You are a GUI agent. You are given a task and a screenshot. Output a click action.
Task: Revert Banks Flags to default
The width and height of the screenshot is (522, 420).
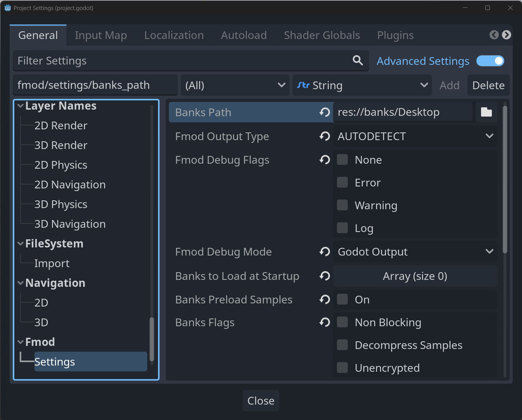pos(325,322)
